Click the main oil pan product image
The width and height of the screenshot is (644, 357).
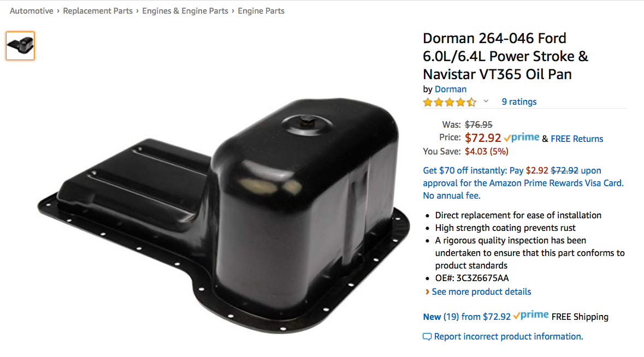(224, 216)
